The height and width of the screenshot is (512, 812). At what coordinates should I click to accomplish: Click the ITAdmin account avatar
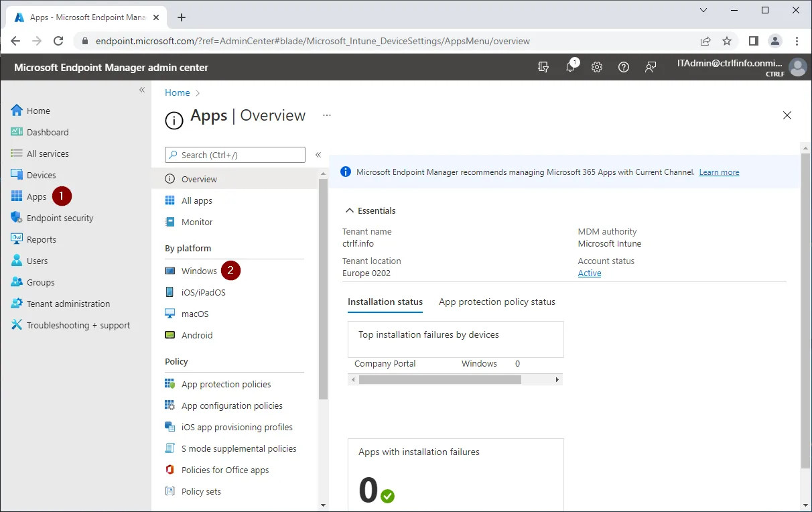797,67
